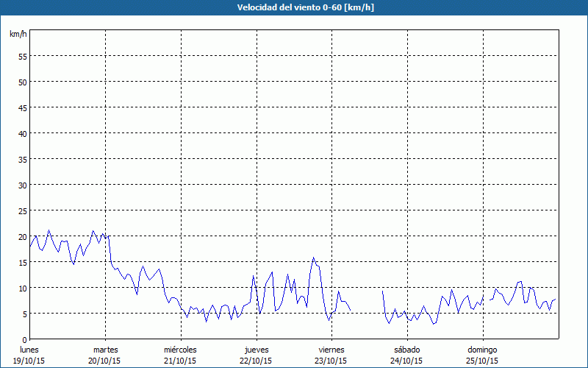Click the 0 label at the y-axis origin
This screenshot has height=368, width=588.
coord(24,339)
